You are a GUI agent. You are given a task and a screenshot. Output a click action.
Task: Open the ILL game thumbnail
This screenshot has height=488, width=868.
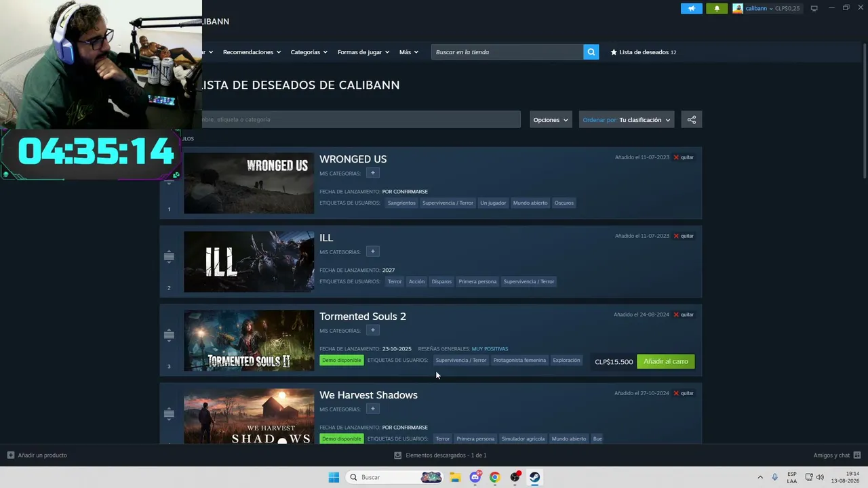pos(249,262)
